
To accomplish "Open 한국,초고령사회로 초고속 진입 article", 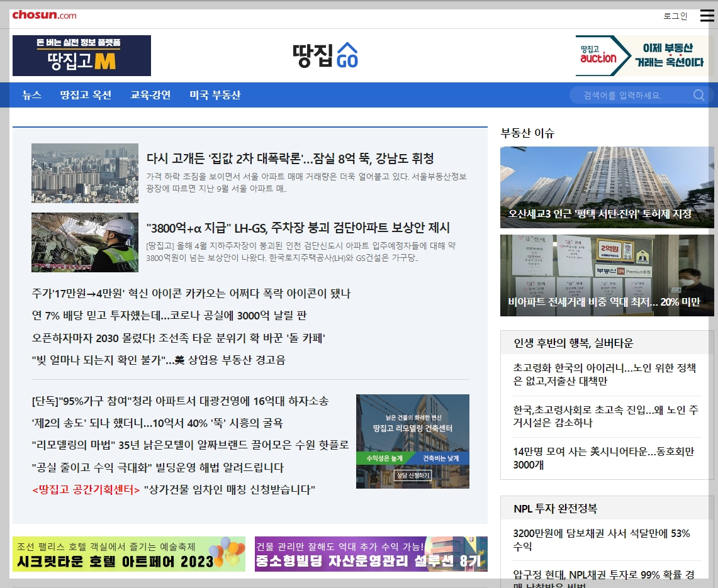I will [605, 416].
